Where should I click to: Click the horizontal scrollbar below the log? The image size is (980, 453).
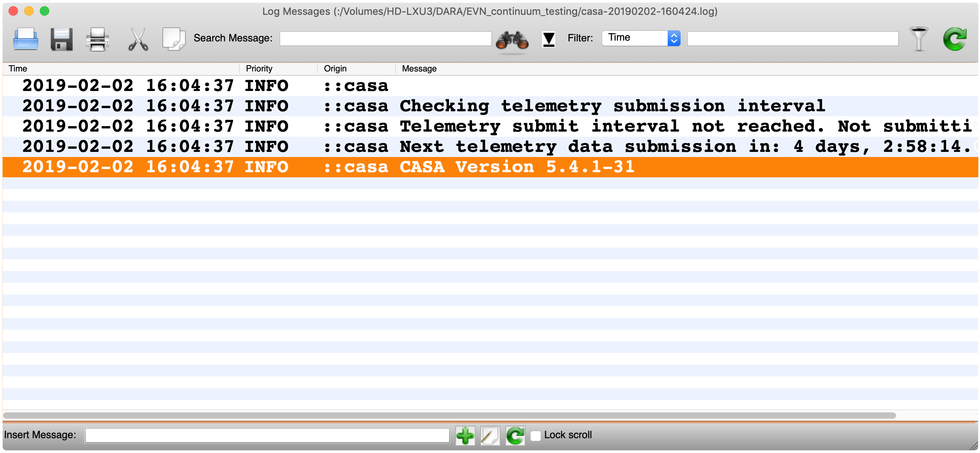(x=449, y=416)
